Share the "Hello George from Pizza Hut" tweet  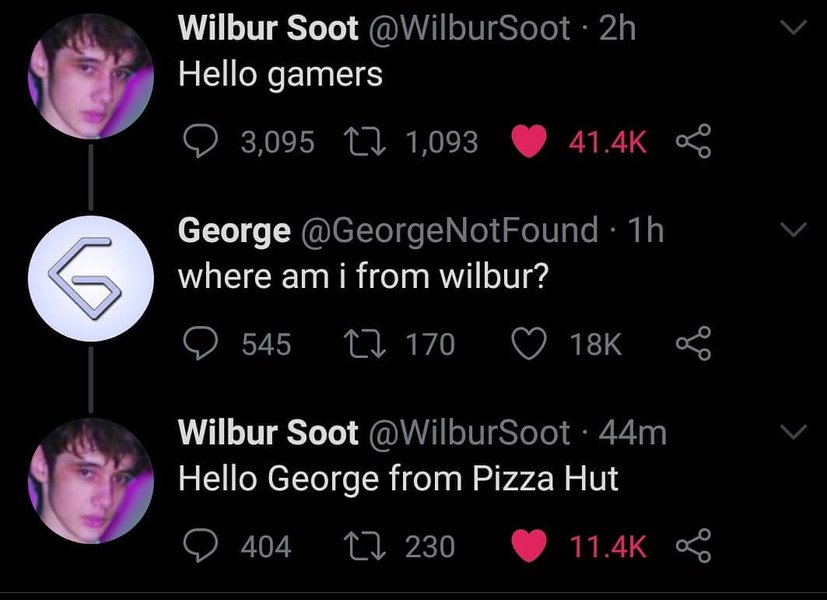(690, 545)
